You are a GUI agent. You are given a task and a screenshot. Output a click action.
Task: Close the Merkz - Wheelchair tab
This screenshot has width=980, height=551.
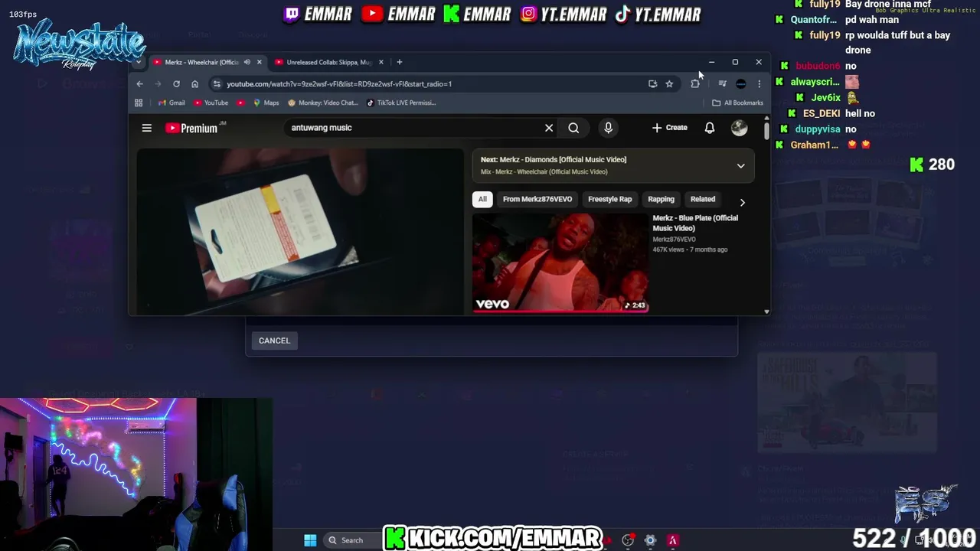(259, 62)
